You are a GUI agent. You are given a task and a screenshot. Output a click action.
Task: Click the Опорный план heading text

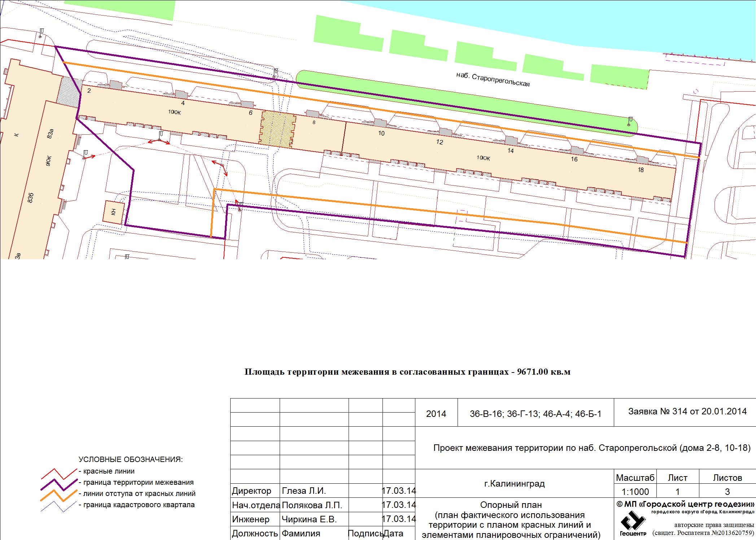click(511, 505)
